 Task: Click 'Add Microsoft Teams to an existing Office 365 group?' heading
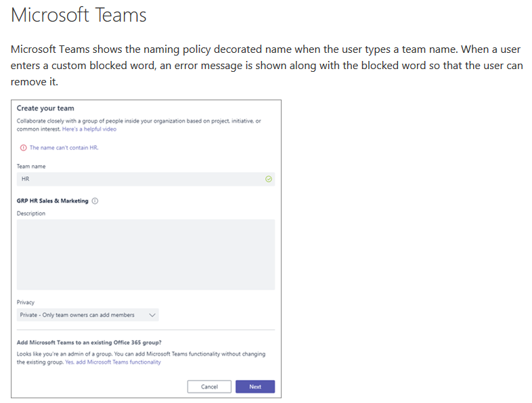pyautogui.click(x=89, y=343)
